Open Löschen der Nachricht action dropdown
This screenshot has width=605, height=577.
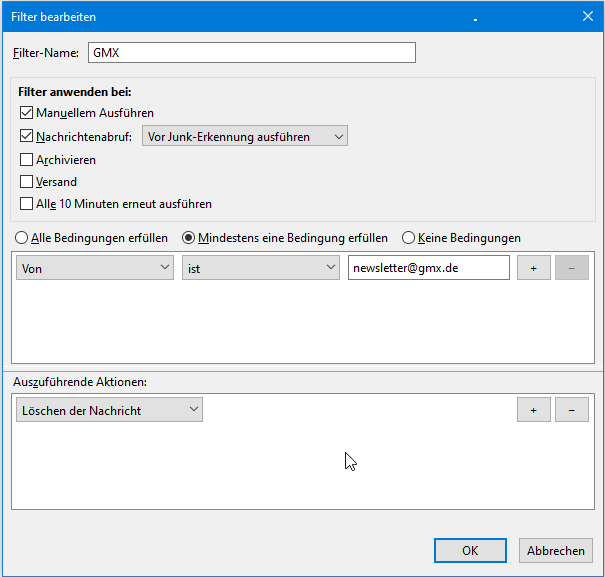coord(110,410)
